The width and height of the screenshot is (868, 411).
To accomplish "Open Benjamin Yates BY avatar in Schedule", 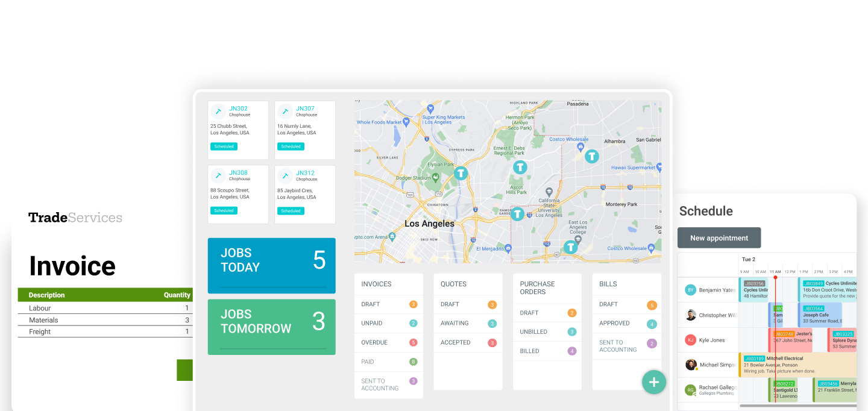I will click(x=690, y=290).
